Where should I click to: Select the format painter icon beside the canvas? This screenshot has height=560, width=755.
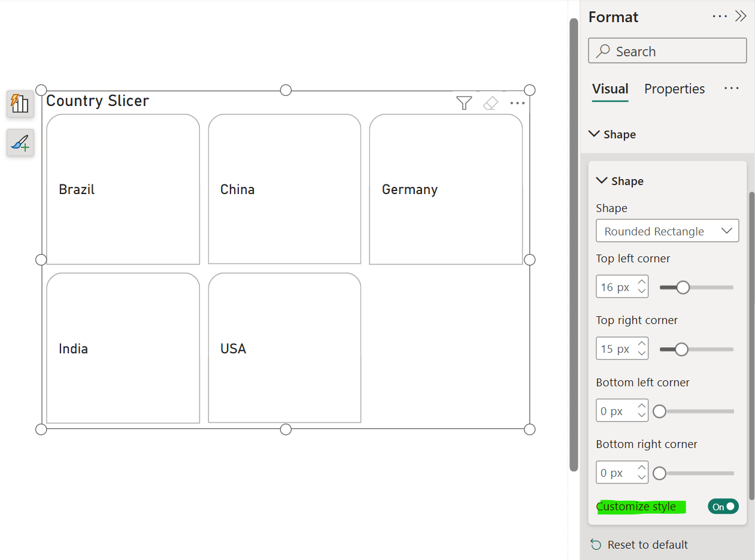[20, 143]
